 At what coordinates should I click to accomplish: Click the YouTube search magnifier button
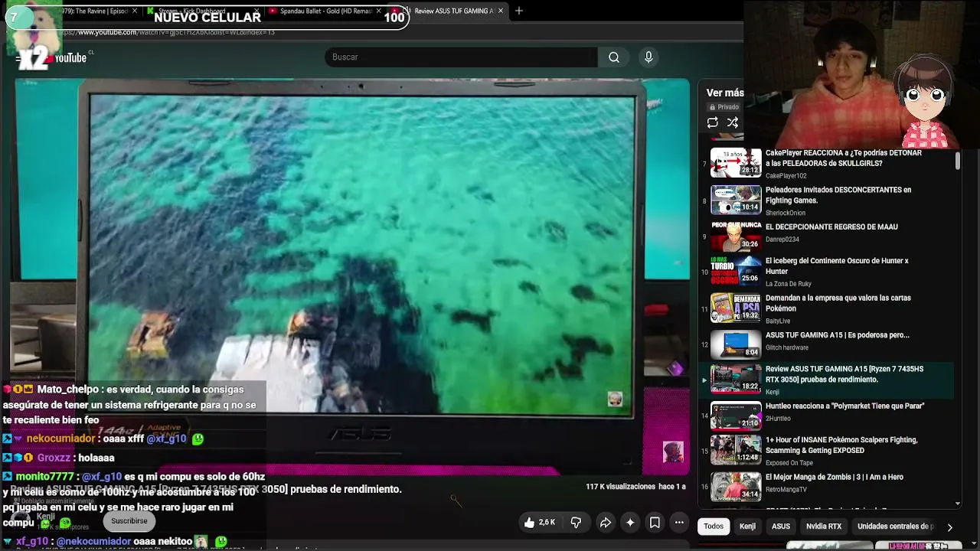pos(614,57)
